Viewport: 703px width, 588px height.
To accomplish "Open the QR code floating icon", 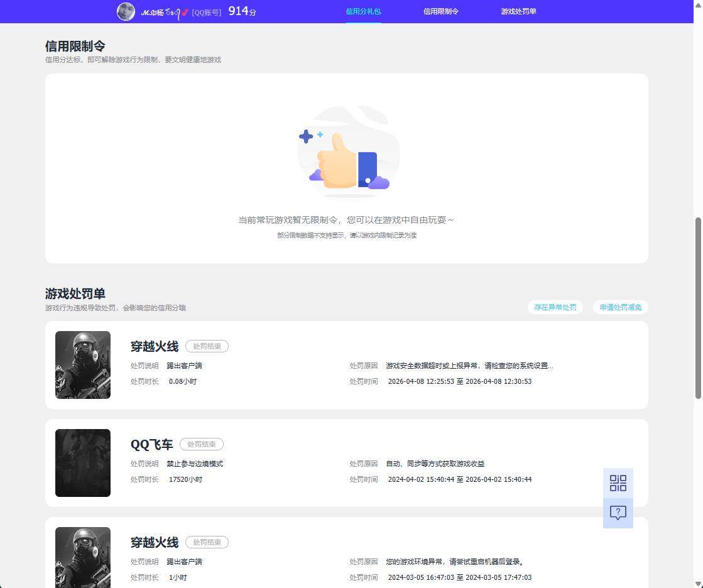I will (618, 483).
